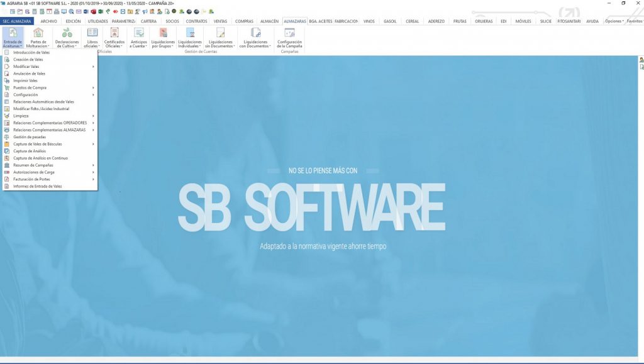644x364 pixels.
Task: Expand the Puestos de Compra submenu
Action: coord(50,88)
